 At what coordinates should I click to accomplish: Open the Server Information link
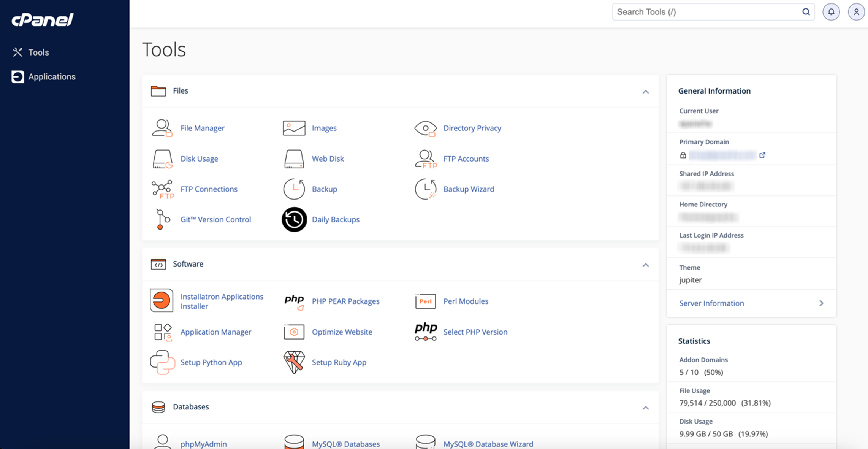pos(711,303)
